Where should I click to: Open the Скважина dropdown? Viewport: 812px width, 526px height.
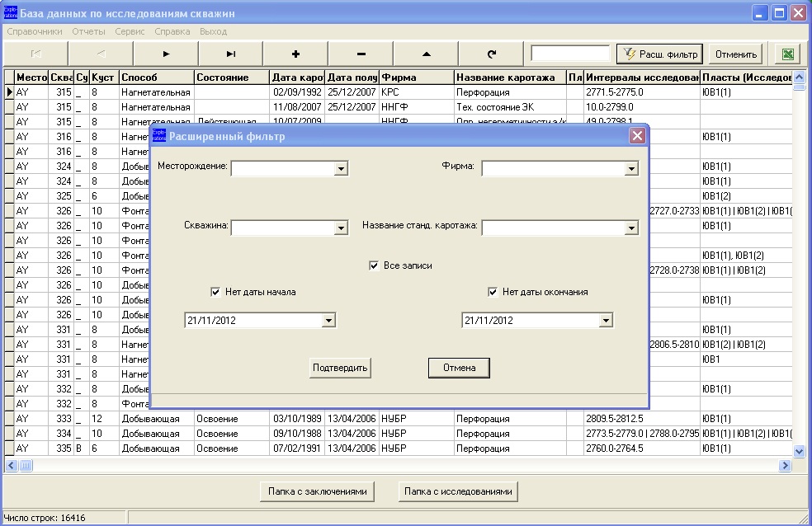(x=341, y=228)
